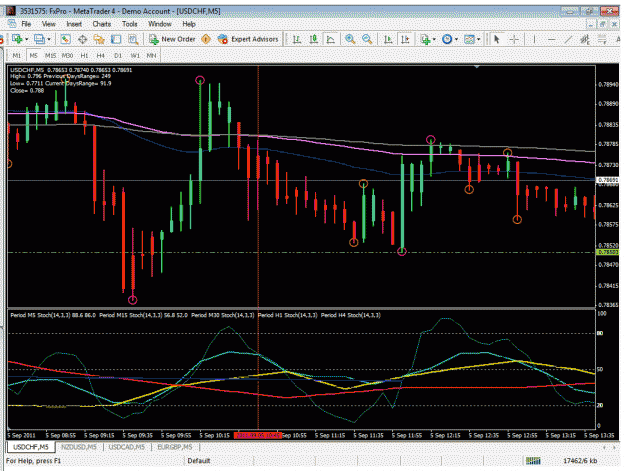Toggle Terminal window icon
The image size is (625, 471).
[x=116, y=39]
